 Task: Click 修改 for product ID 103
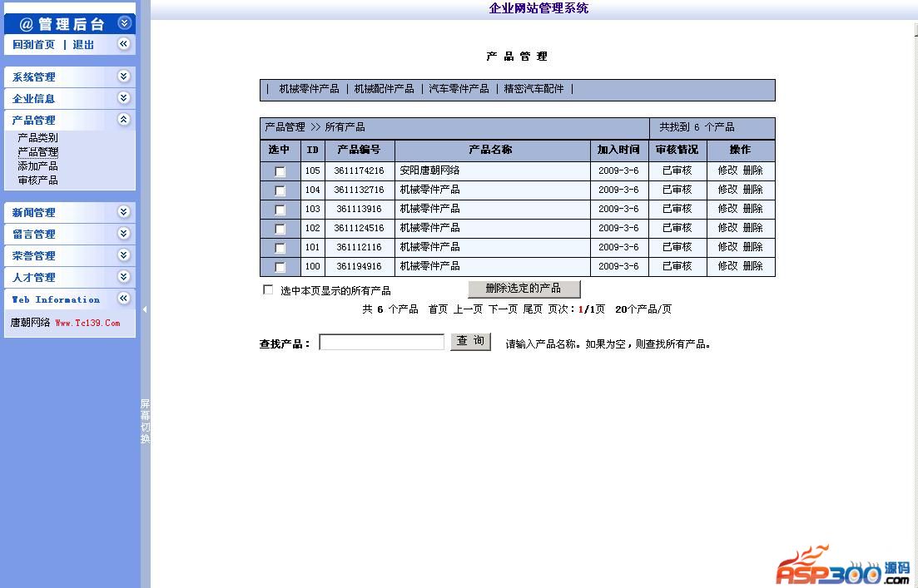click(x=727, y=208)
